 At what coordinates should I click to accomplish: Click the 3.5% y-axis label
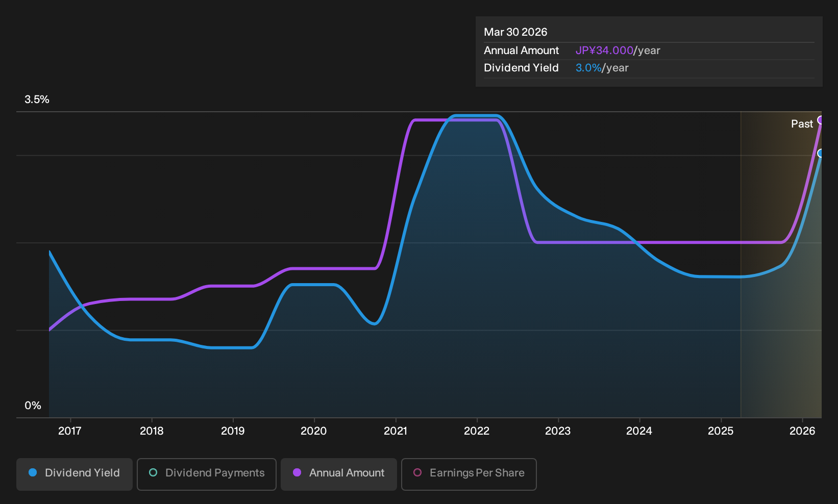pyautogui.click(x=37, y=99)
